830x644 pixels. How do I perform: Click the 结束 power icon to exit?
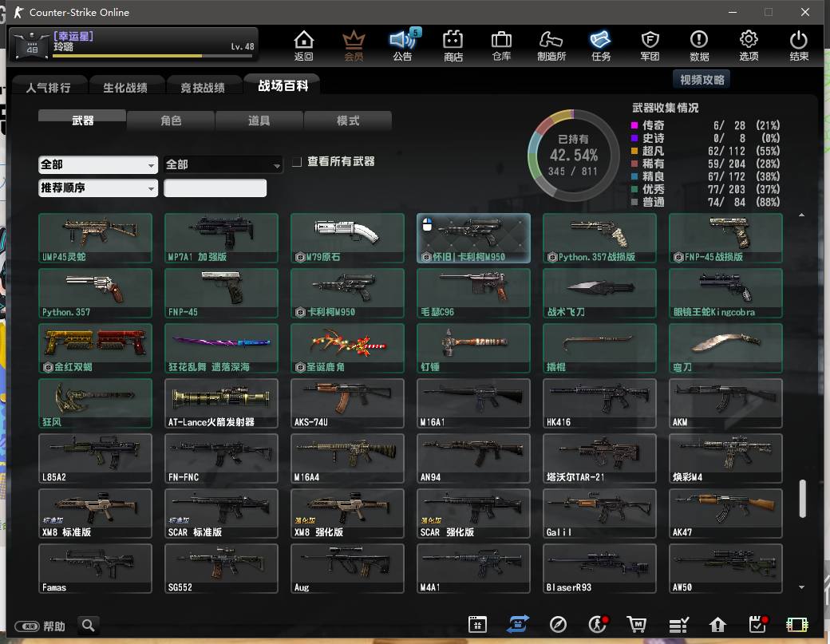798,45
